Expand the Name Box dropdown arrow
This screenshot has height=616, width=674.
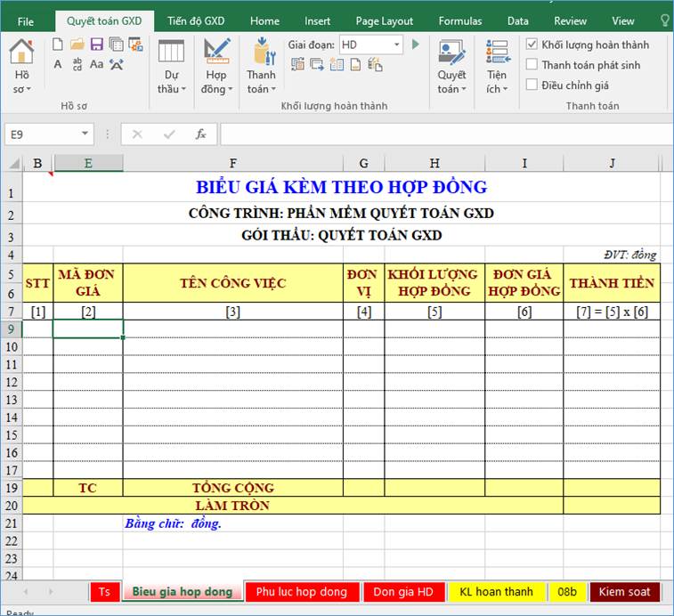(85, 134)
